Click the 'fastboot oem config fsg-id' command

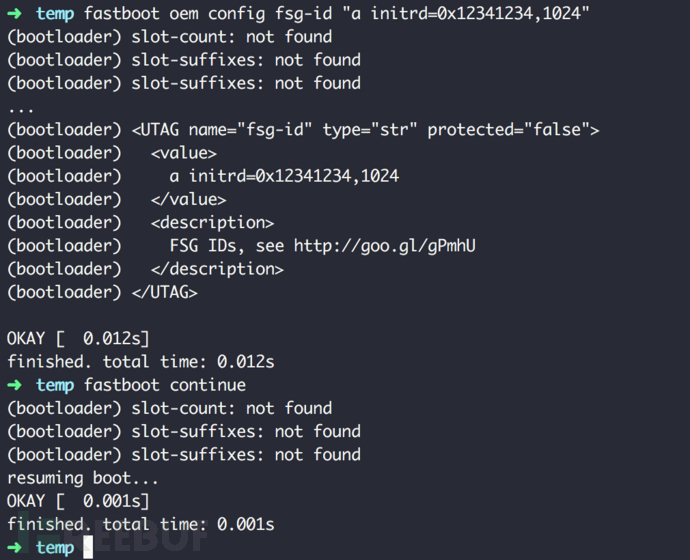pos(208,14)
